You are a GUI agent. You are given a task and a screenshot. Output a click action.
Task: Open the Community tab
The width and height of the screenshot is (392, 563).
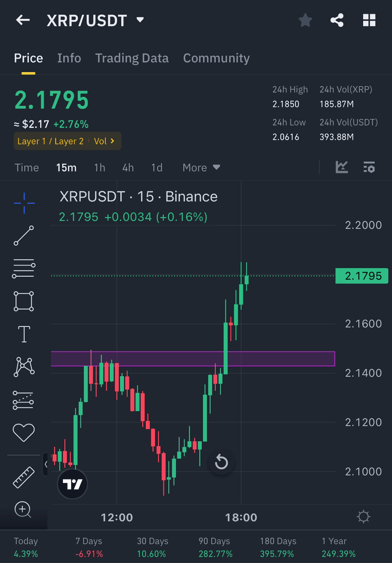coord(216,58)
